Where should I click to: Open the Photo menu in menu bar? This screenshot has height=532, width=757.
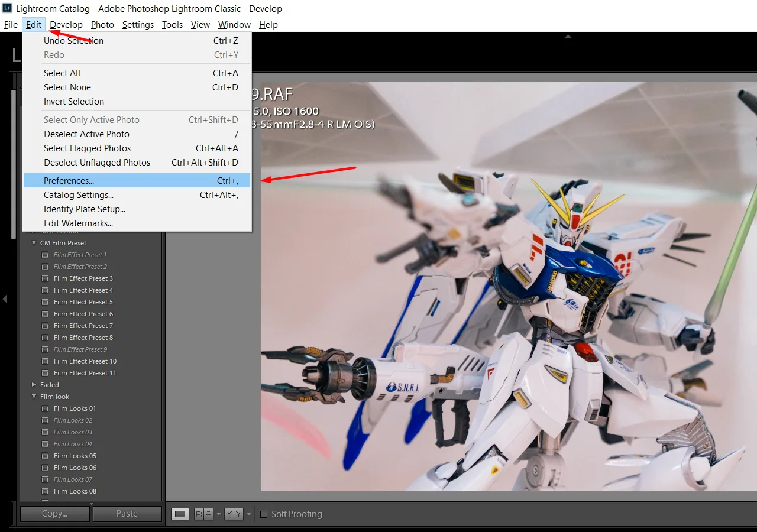pos(102,25)
